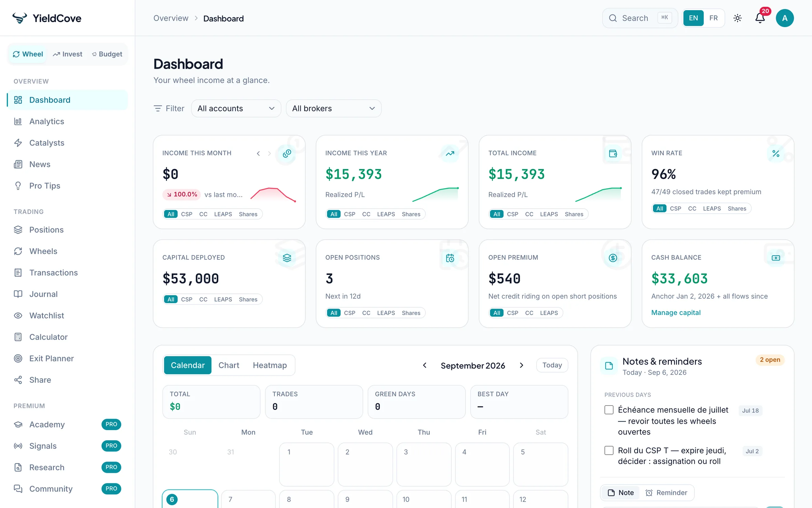Click the 2 open badge
Image resolution: width=812 pixels, height=508 pixels.
click(770, 360)
